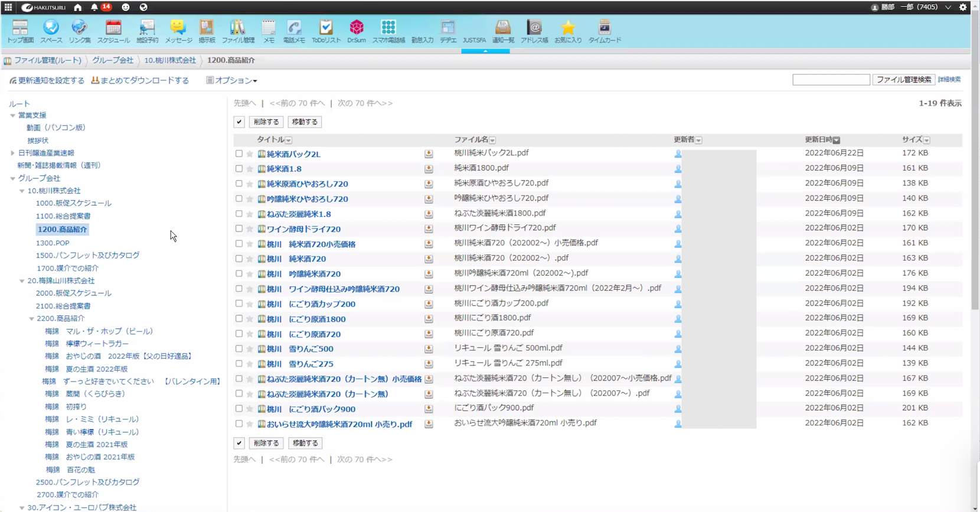Tick checkbox for 純米酒パック2L row
980x512 pixels.
coord(239,154)
